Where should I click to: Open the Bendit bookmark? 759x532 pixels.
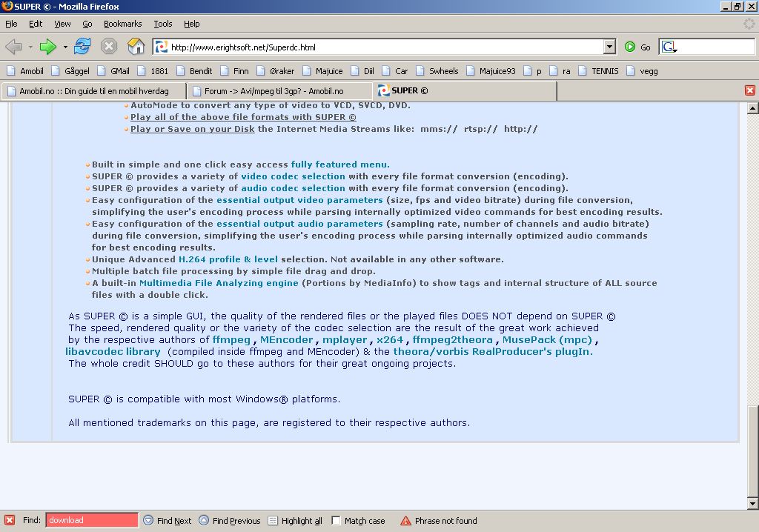195,71
